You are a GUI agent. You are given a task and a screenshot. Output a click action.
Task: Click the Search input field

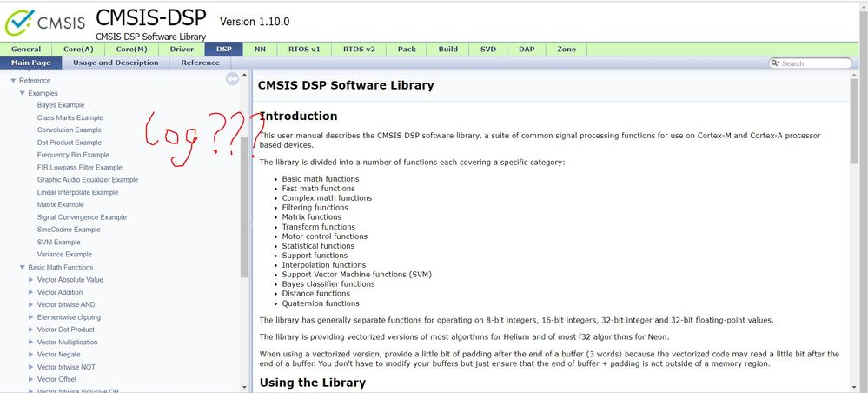click(815, 63)
